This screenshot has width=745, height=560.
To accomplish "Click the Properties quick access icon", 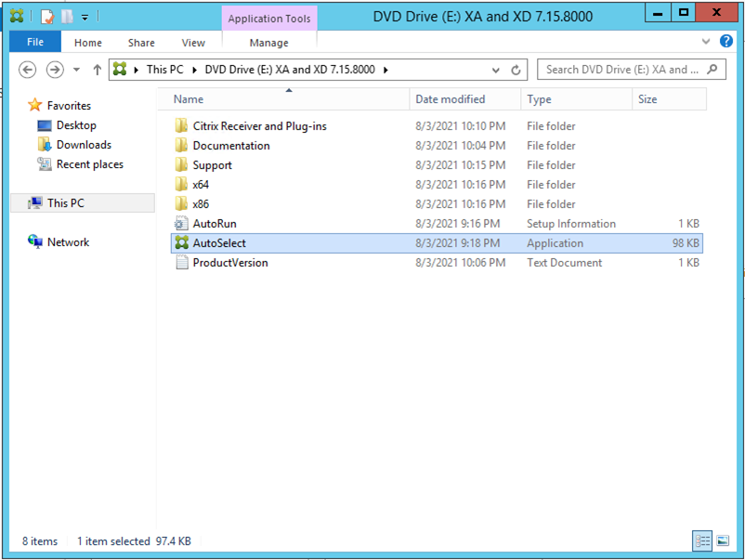I will pyautogui.click(x=47, y=17).
